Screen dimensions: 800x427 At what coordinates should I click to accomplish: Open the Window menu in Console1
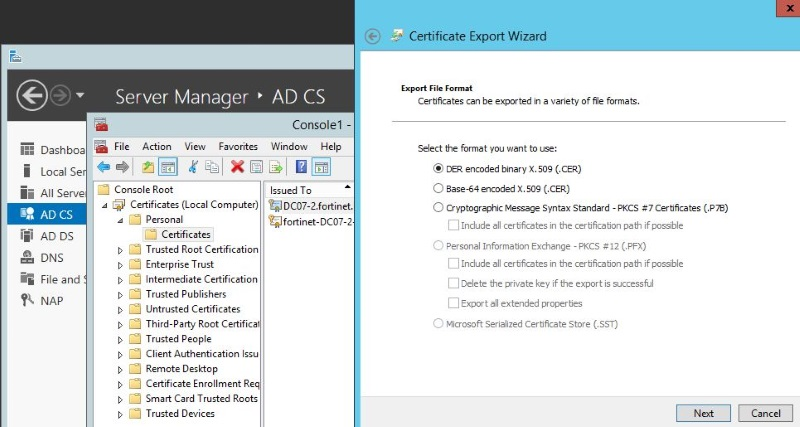(289, 146)
